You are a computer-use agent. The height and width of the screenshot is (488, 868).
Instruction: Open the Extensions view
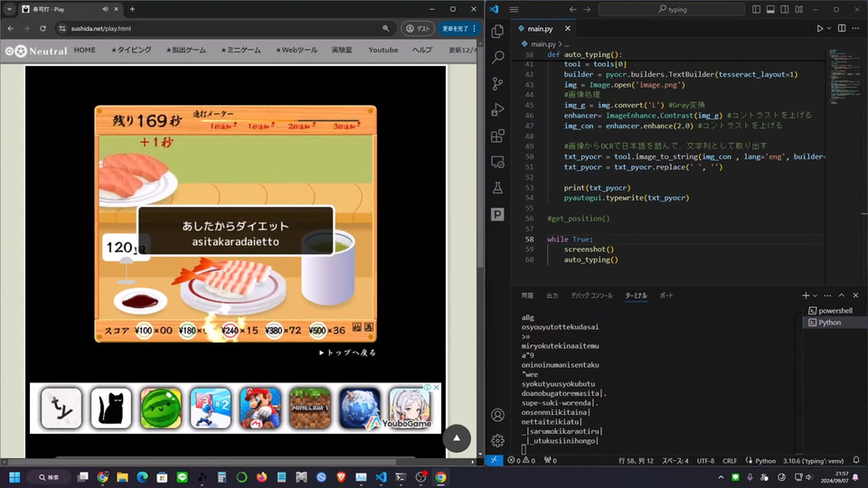tap(497, 136)
